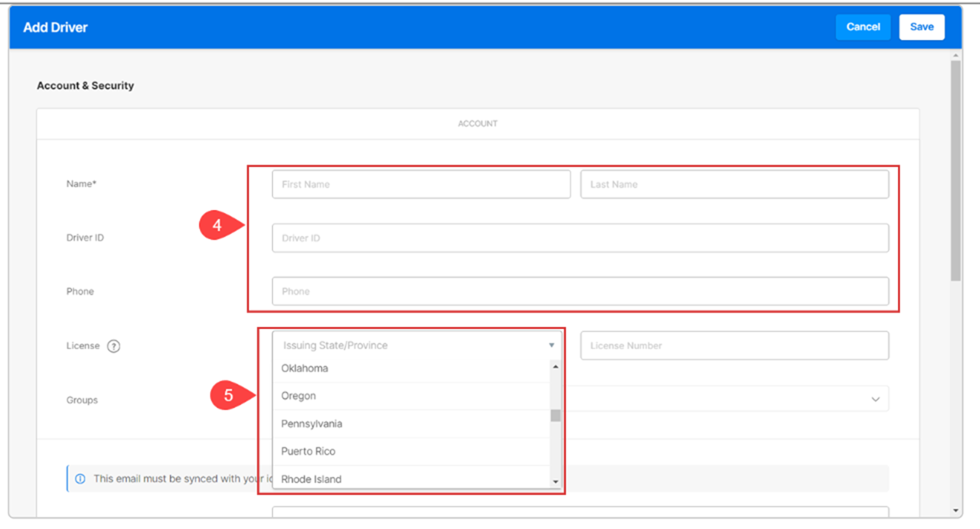Click into the Driver ID field
Screen dimensions: 980x529
pyautogui.click(x=580, y=238)
